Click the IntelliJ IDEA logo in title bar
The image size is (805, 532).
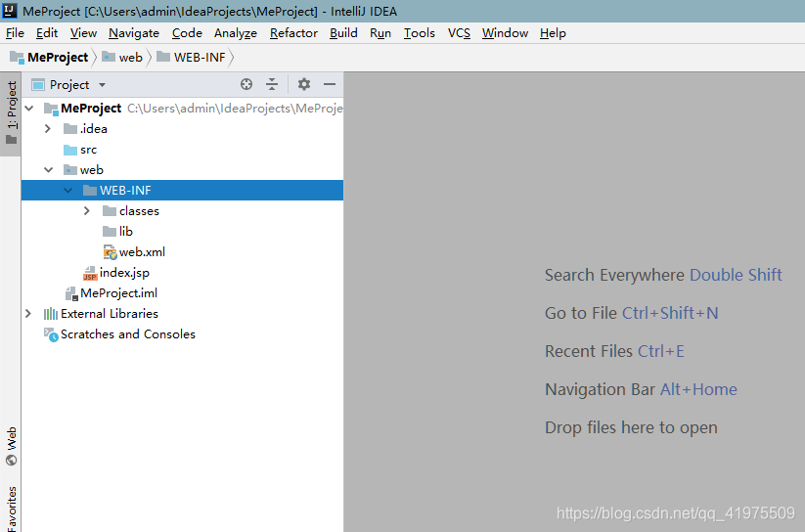pyautogui.click(x=10, y=11)
